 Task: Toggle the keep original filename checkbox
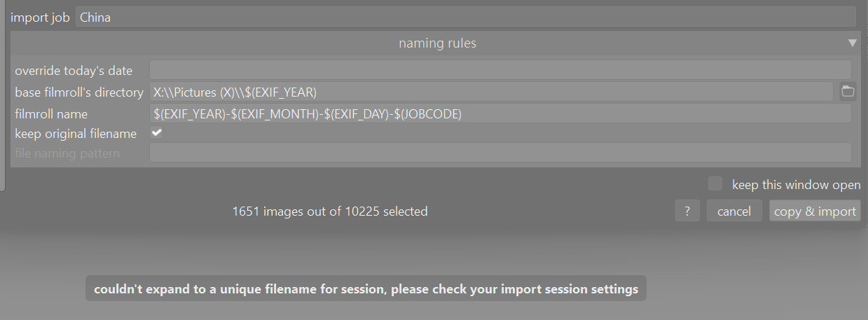pos(157,133)
